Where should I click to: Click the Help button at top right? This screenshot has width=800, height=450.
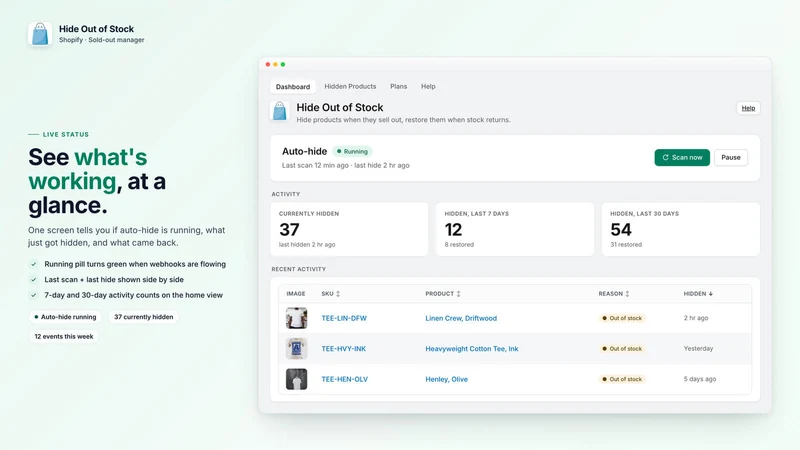tap(748, 108)
